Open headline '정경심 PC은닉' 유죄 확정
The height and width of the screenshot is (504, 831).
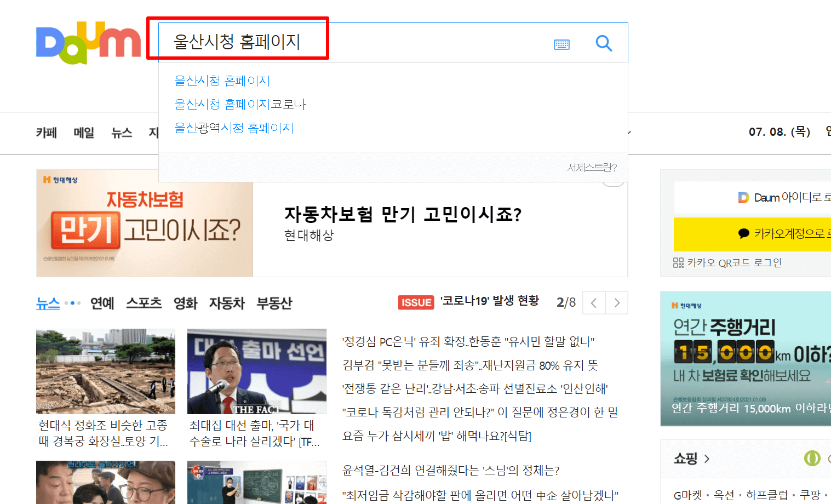[468, 342]
